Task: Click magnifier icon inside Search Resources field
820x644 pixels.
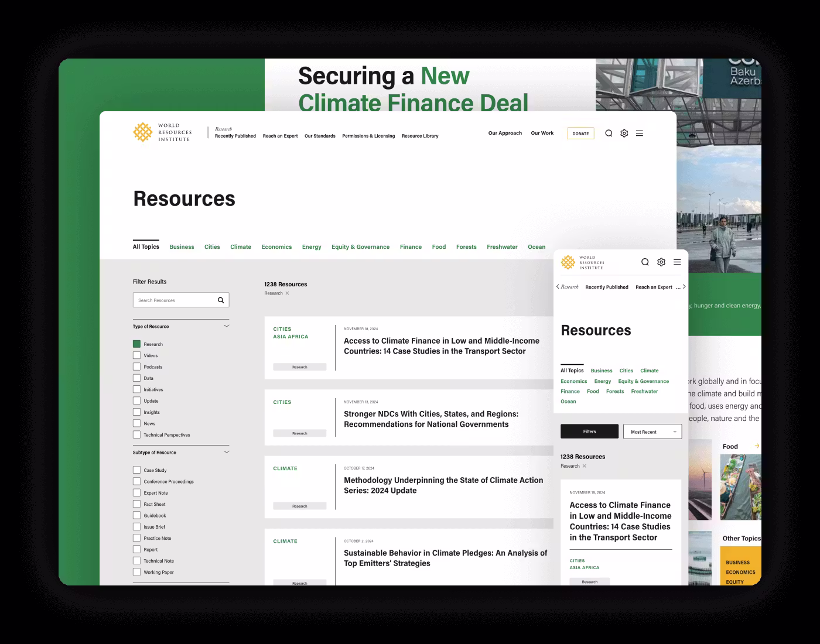Action: pyautogui.click(x=221, y=300)
